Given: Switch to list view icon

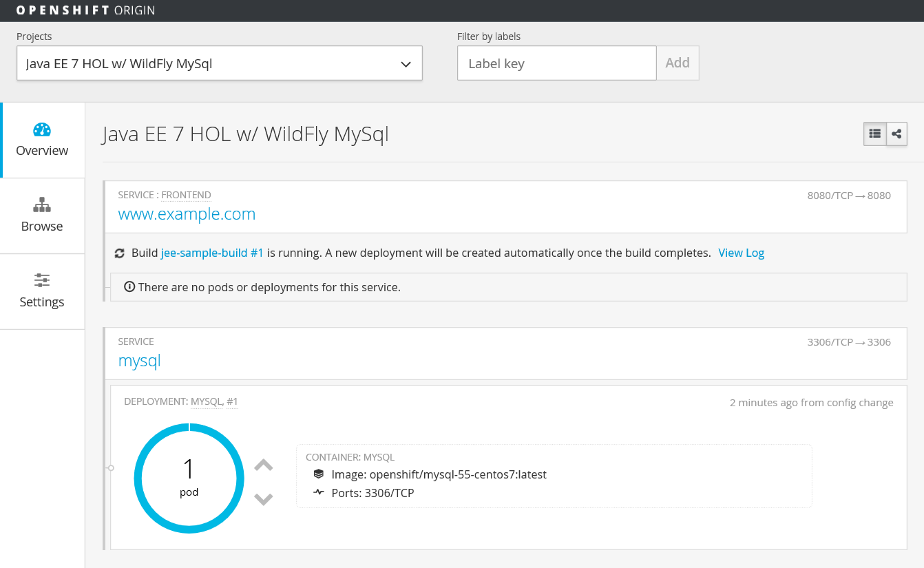Looking at the screenshot, I should click(875, 134).
